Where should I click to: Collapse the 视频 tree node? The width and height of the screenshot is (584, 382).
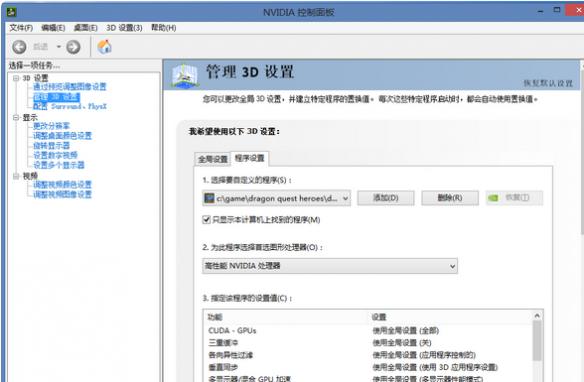pyautogui.click(x=16, y=176)
